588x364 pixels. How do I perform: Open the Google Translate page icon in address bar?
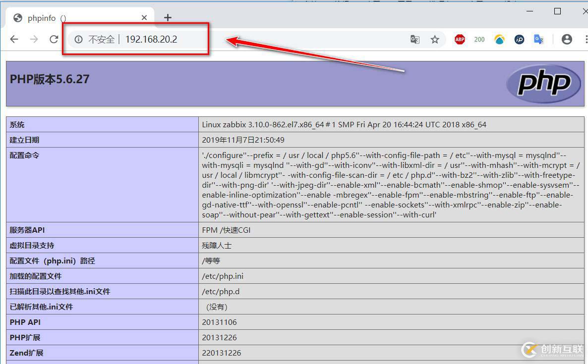415,39
